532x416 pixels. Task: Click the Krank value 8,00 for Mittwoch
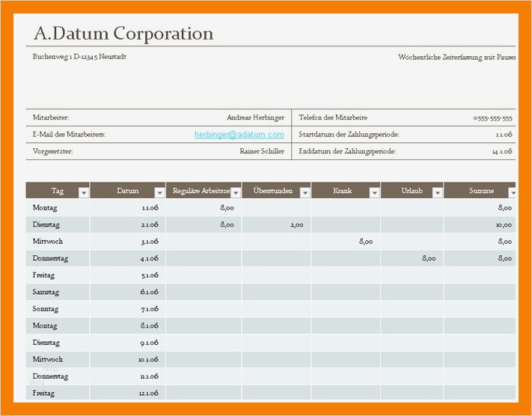(x=346, y=241)
